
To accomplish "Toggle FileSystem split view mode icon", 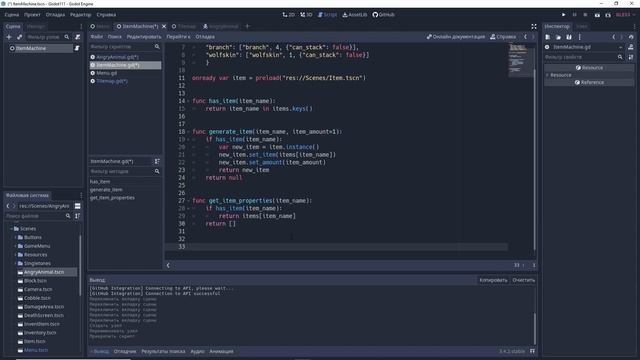I will point(78,206).
